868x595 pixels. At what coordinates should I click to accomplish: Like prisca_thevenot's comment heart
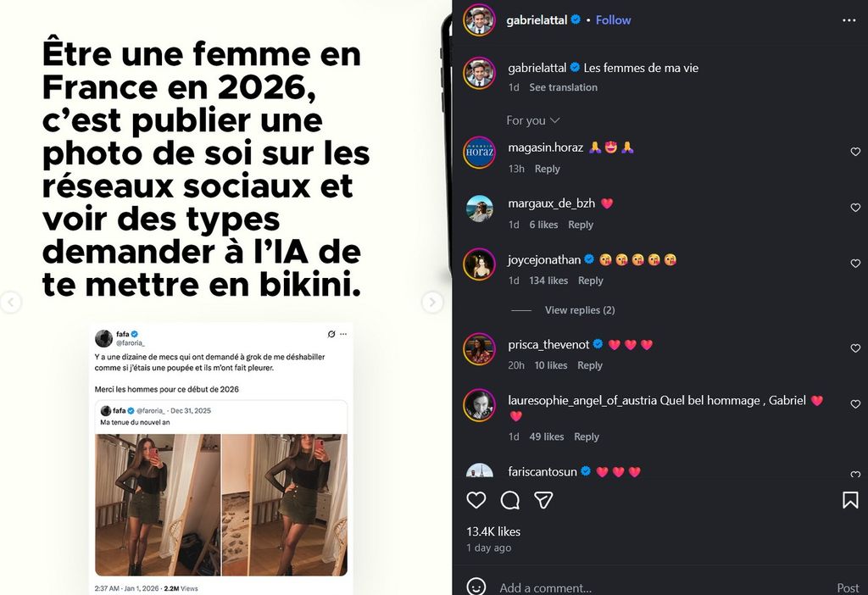(x=855, y=348)
